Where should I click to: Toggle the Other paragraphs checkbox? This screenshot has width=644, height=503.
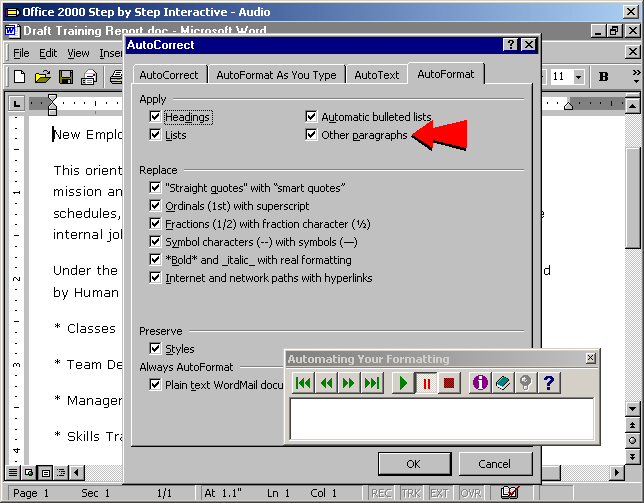pos(312,134)
